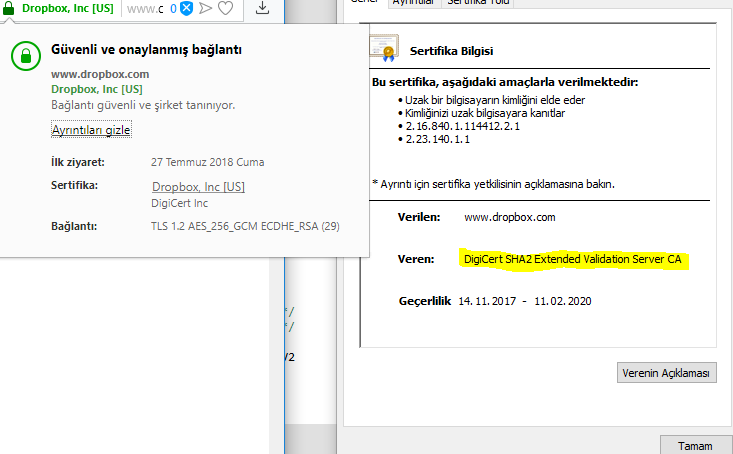Switch to the Sertifika Yolu tab
Image resolution: width=733 pixels, height=454 pixels.
[478, 2]
